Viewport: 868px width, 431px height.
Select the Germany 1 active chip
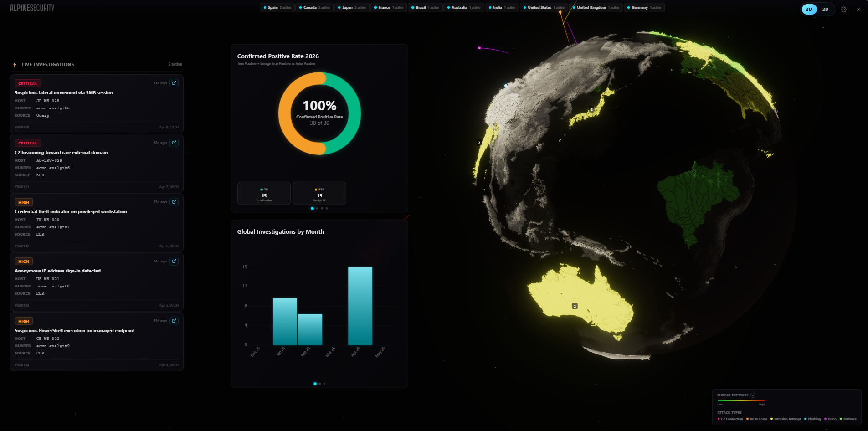[x=644, y=7]
